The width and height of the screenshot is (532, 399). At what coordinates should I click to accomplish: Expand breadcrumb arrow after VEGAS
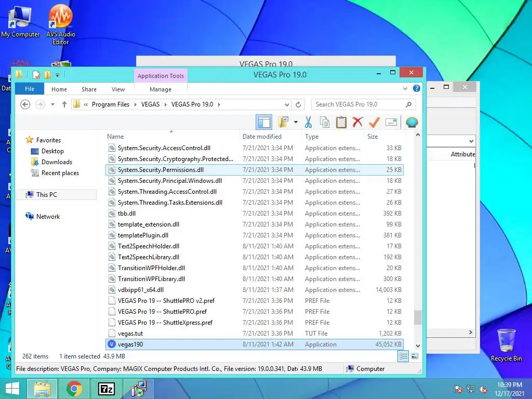click(x=166, y=104)
